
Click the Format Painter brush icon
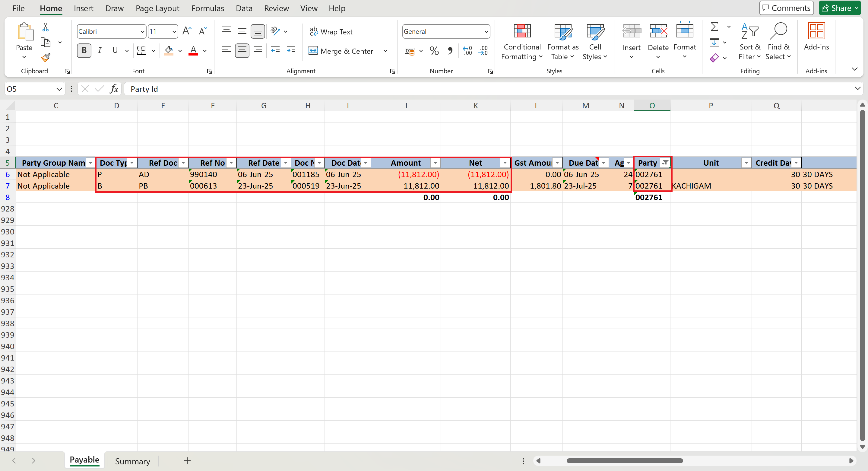tap(46, 58)
